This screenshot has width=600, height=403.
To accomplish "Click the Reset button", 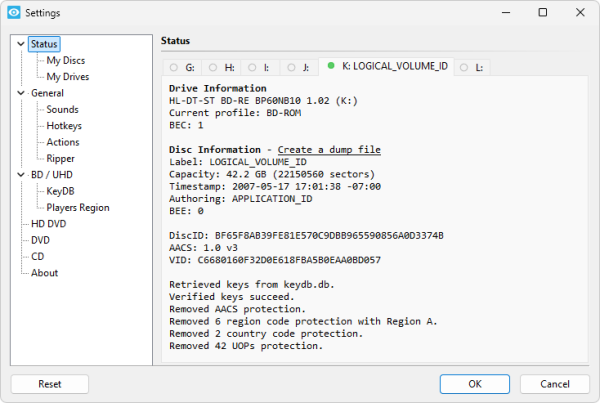I will click(x=50, y=384).
